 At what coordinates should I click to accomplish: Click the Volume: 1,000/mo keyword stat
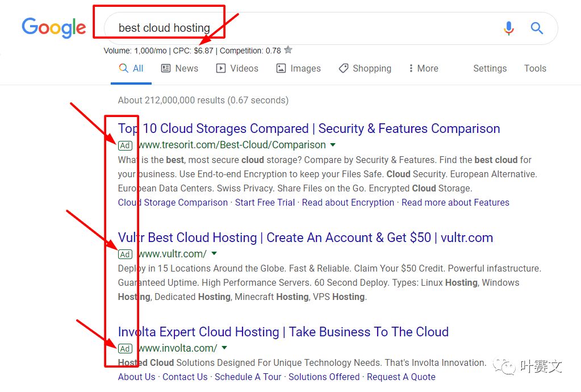(x=135, y=51)
